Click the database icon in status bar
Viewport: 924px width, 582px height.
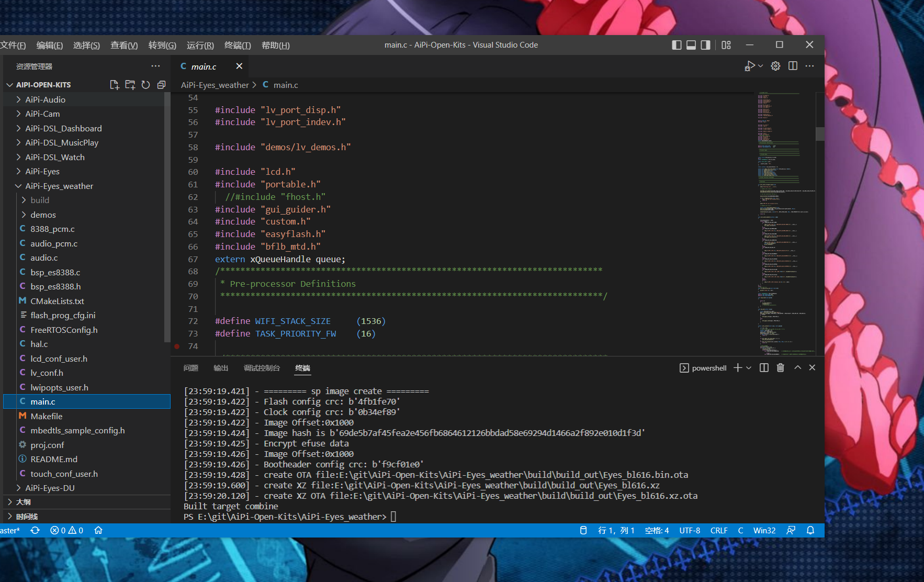click(x=583, y=530)
